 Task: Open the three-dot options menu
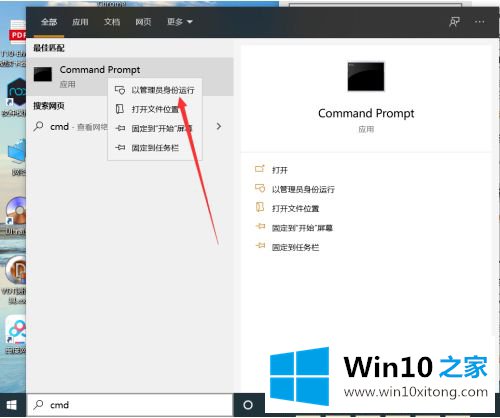(479, 22)
